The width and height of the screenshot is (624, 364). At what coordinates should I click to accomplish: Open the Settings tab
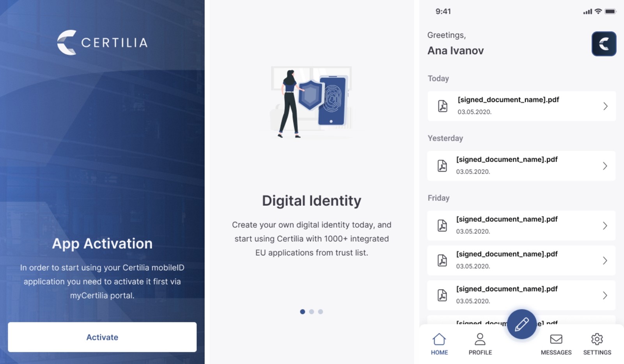[x=597, y=344]
